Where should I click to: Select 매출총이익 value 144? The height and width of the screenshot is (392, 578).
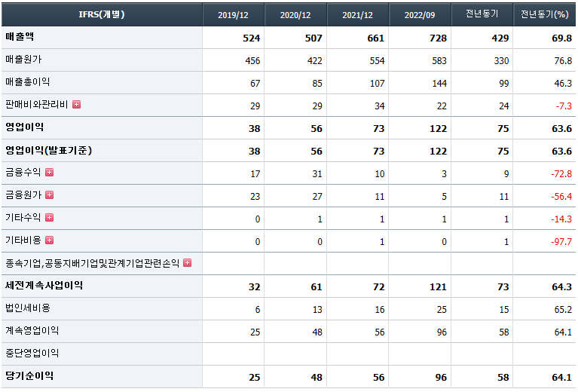tap(439, 84)
